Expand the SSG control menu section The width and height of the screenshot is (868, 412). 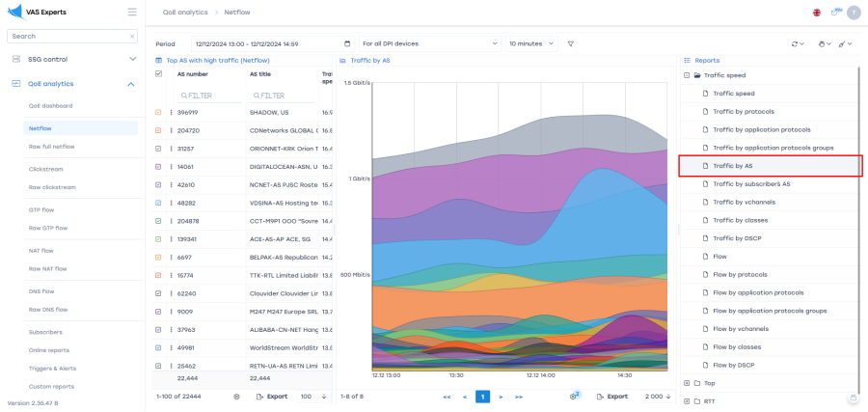pyautogui.click(x=132, y=59)
